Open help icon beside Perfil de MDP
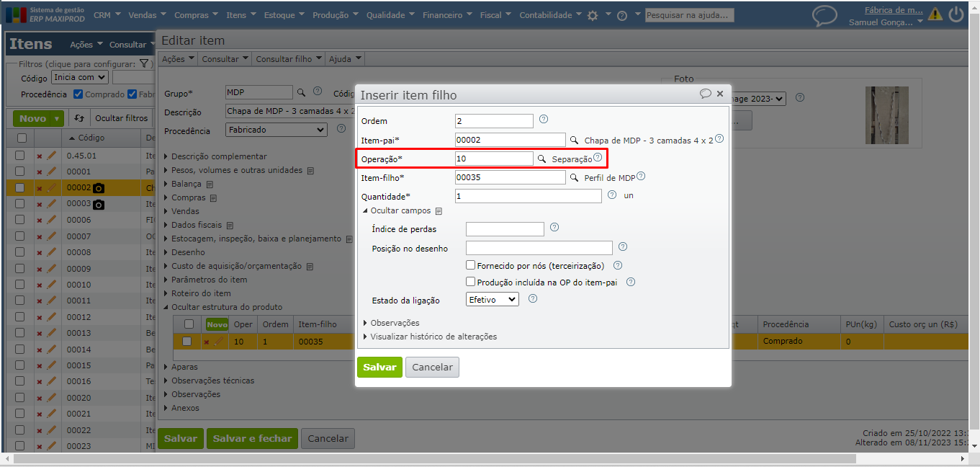The width and height of the screenshot is (980, 467). [641, 176]
